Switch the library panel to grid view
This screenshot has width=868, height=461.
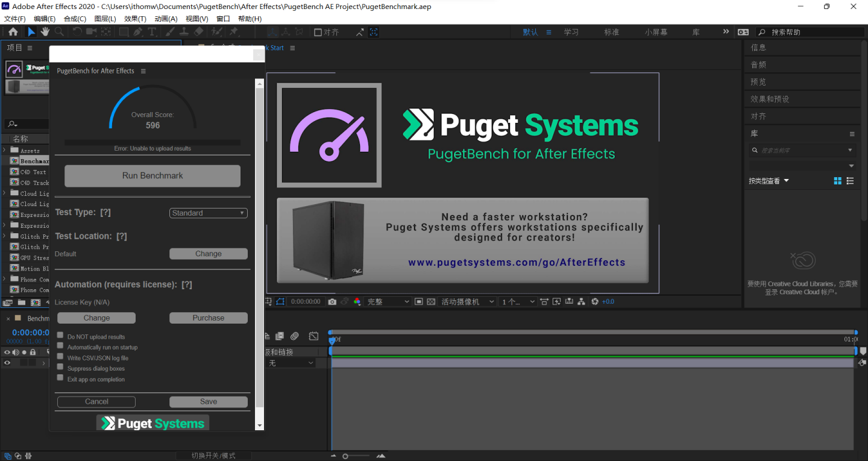[x=837, y=181]
